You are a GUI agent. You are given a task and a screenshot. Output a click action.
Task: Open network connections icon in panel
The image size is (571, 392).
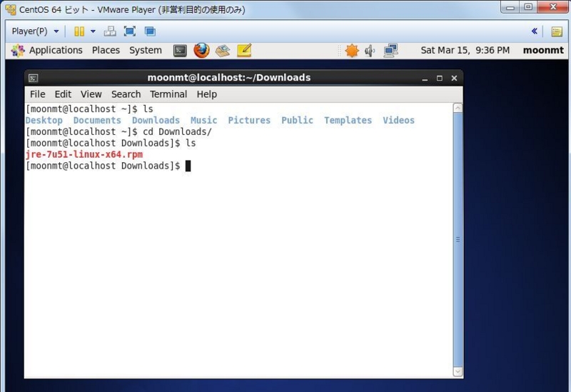[391, 51]
